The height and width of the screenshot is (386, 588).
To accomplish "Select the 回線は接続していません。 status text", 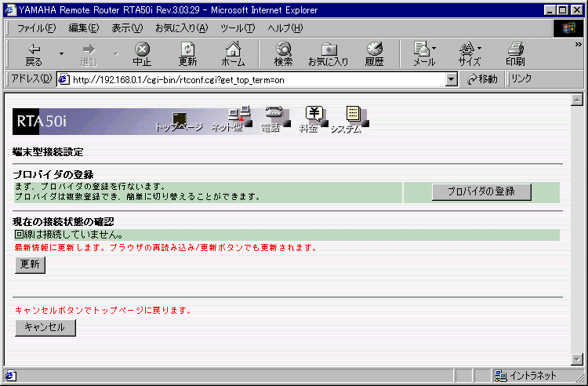I will tap(69, 235).
